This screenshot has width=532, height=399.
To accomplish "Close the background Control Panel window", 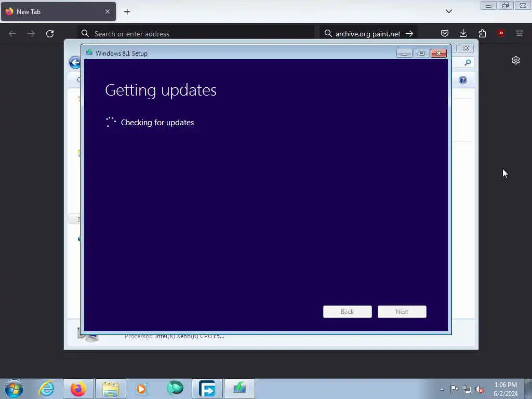I will [465, 48].
